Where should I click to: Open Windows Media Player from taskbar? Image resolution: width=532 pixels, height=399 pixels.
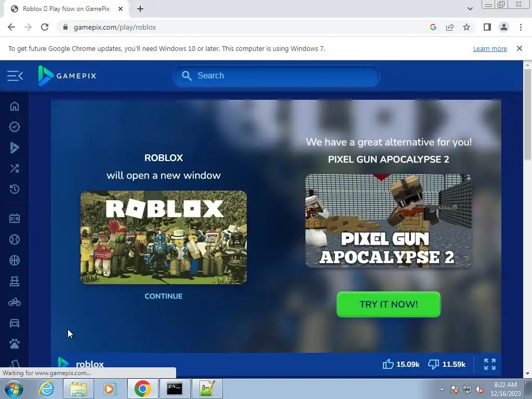(110, 389)
